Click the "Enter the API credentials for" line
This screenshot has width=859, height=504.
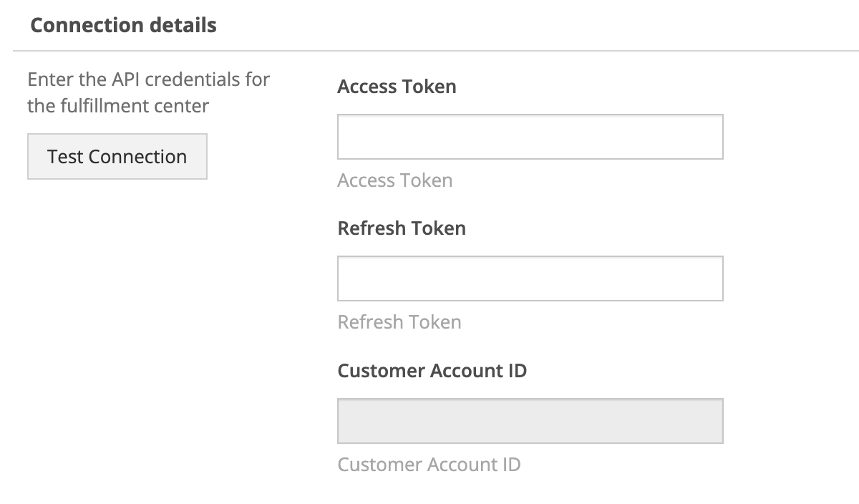point(148,79)
